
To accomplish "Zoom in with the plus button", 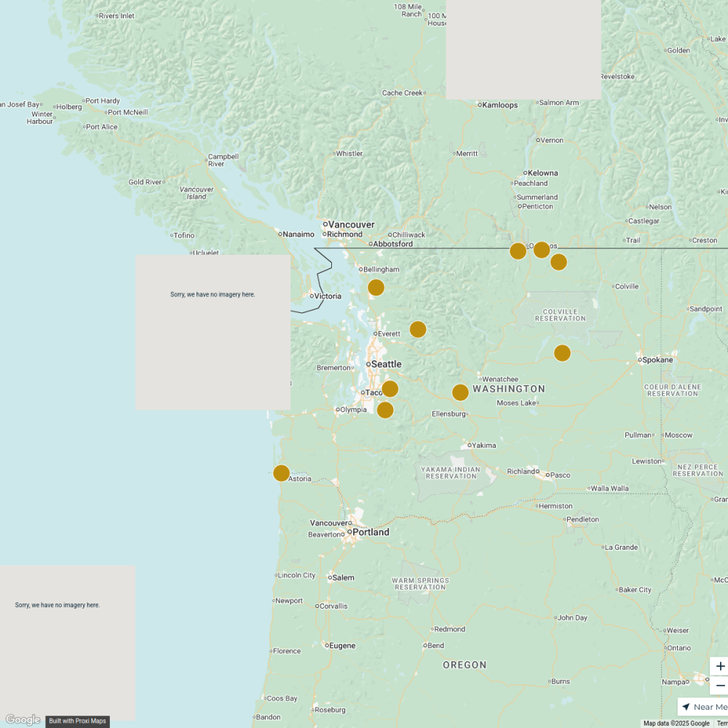I will (x=719, y=666).
